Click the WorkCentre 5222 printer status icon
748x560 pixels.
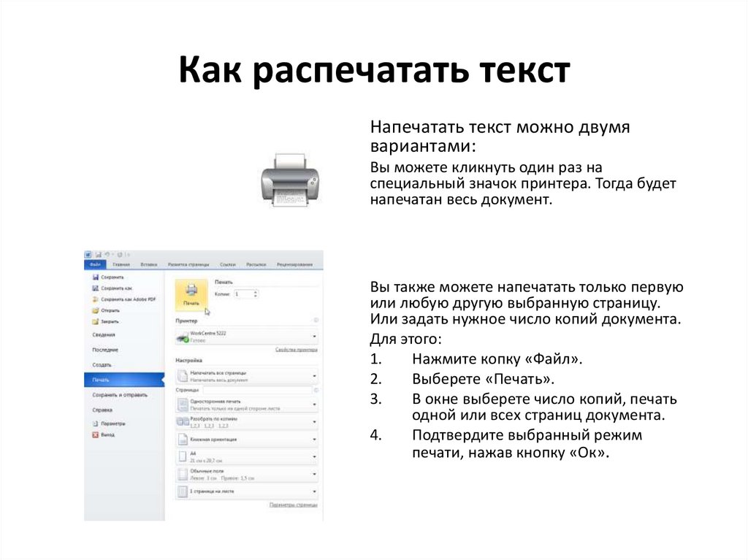pos(183,338)
